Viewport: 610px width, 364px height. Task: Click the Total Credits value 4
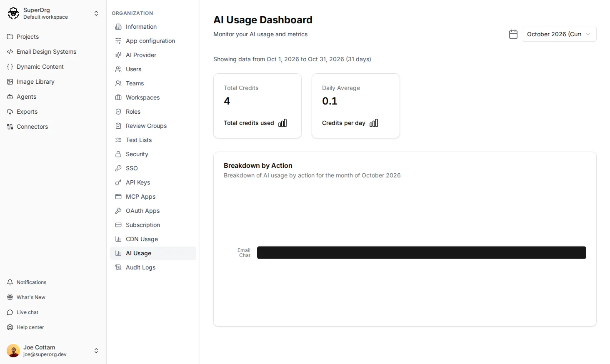227,101
